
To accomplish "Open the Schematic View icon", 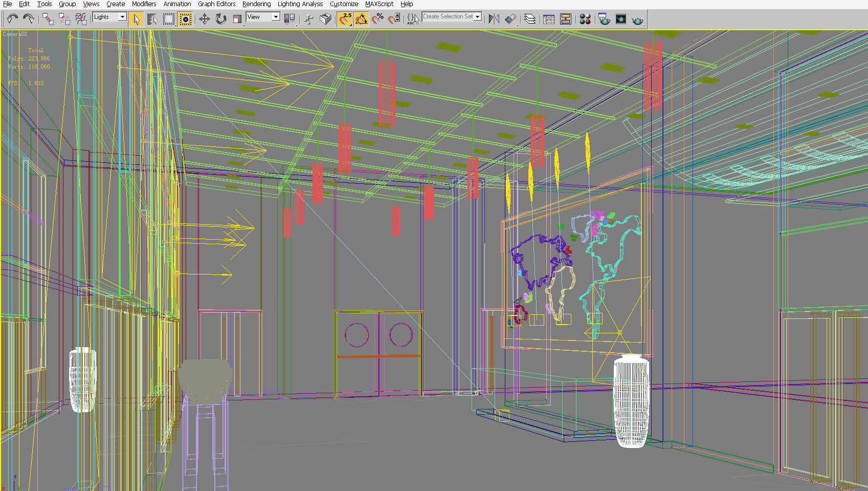I will (x=566, y=19).
